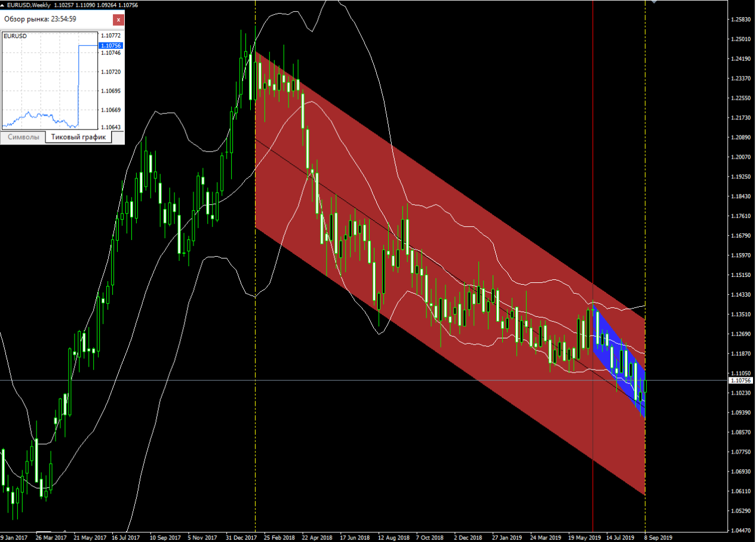Click the 16 Jul 2017 date label
Viewport: 756px width, 542px height.
(x=125, y=537)
